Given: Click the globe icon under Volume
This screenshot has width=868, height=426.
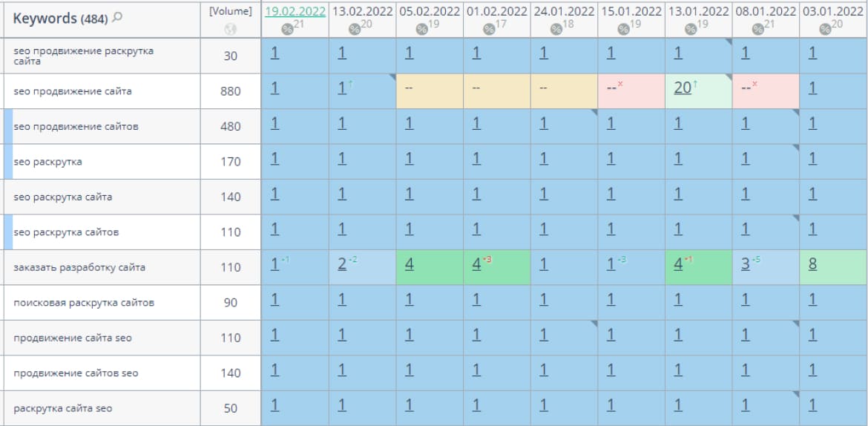Looking at the screenshot, I should click(230, 30).
